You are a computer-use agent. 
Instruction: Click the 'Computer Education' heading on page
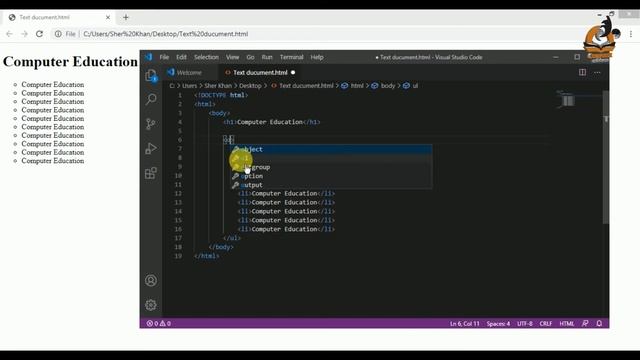tap(70, 62)
